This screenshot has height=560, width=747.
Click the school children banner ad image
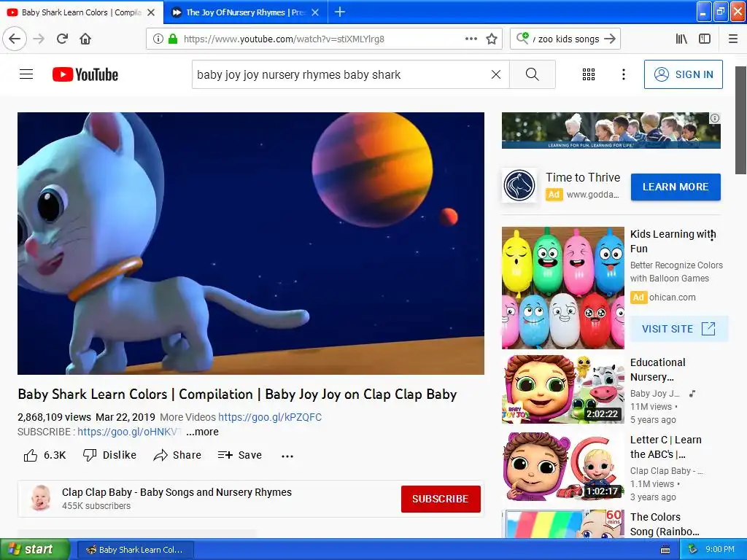tap(611, 131)
